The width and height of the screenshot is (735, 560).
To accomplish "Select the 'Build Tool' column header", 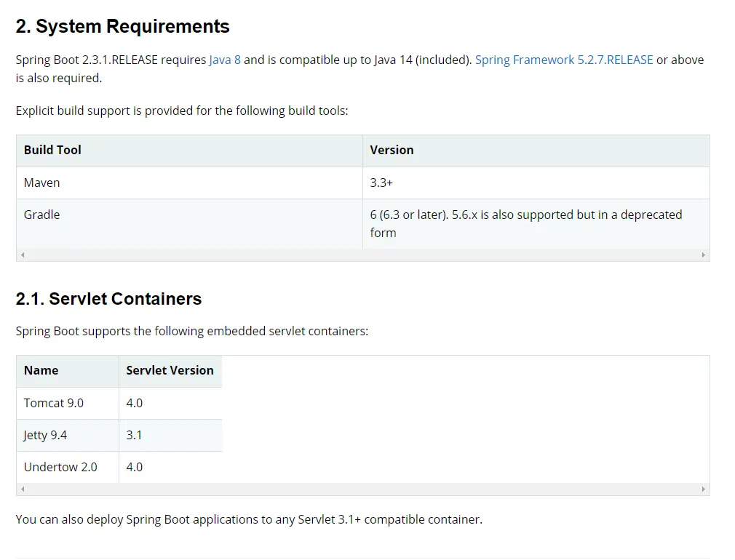I will coord(52,150).
